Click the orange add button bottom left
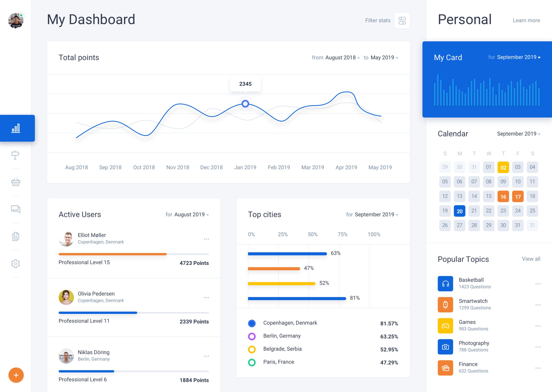Screen dimensions: 552x392 (x=15, y=375)
